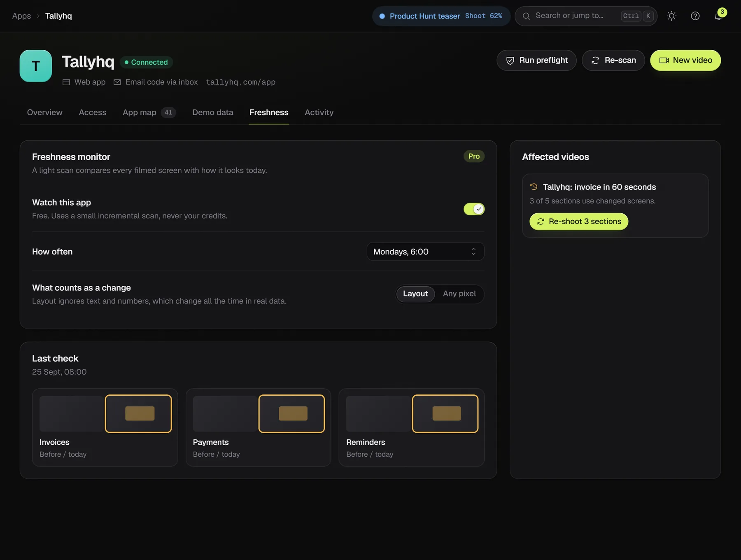This screenshot has height=560, width=741.
Task: Open the Reminders before screenshot thumbnail
Action: [x=378, y=414]
